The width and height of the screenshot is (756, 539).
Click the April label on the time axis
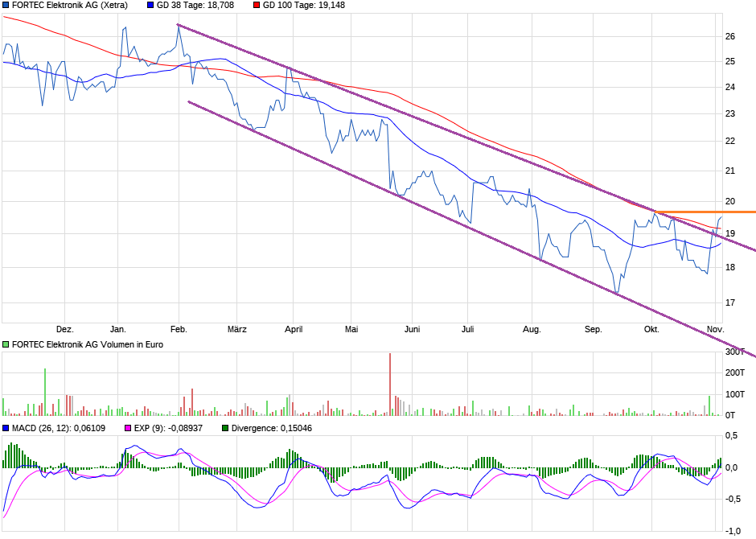(x=294, y=329)
